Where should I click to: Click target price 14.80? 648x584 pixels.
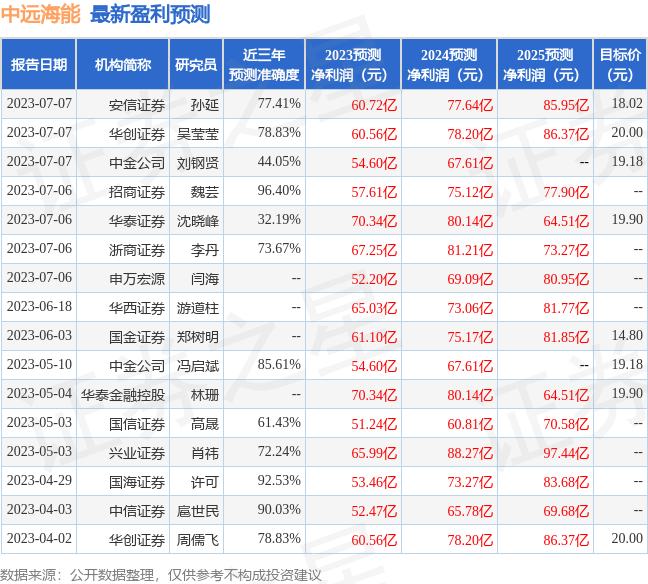(x=627, y=335)
